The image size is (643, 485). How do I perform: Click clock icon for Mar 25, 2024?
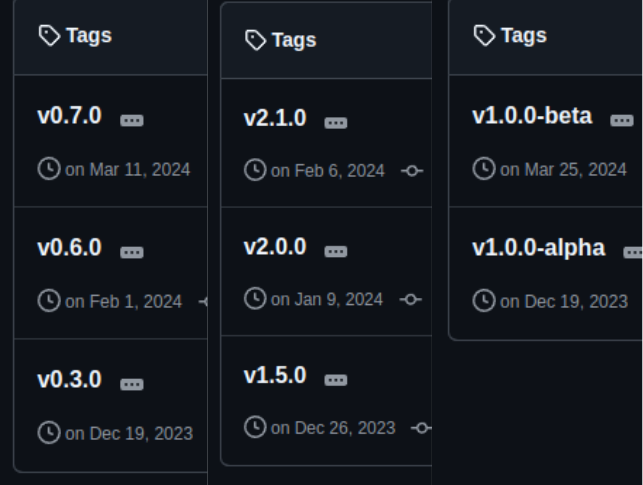(484, 168)
